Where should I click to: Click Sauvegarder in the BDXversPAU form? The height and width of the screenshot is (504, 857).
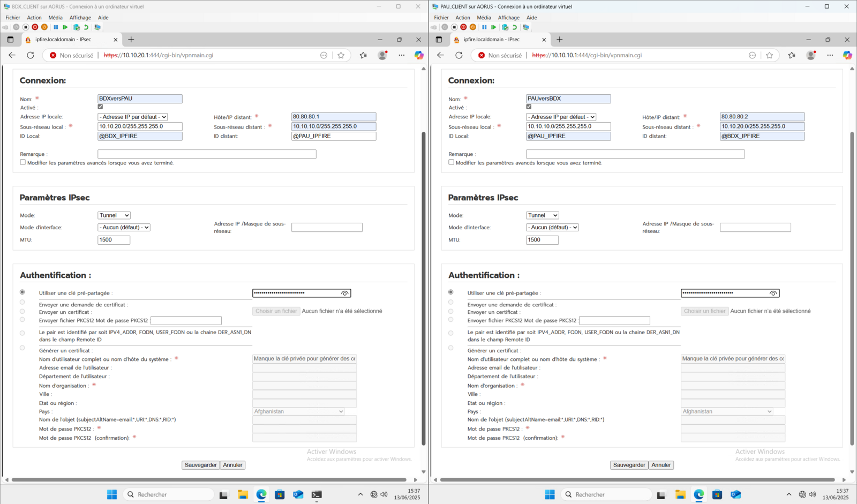[x=201, y=465]
